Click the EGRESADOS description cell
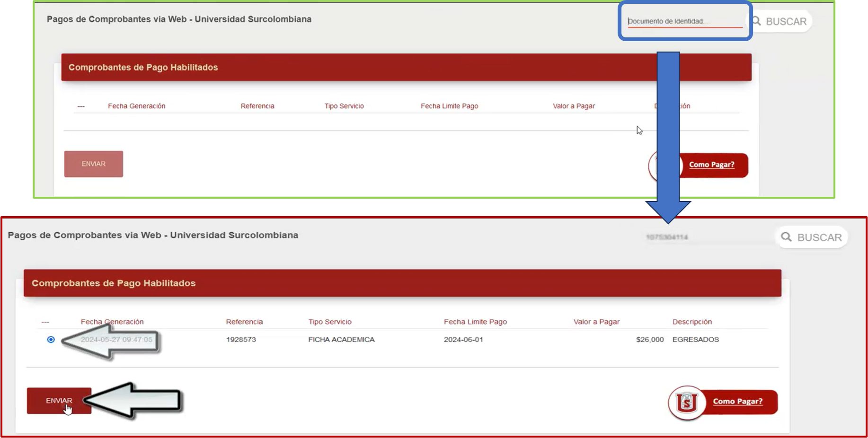Screen dimensions: 868x438 click(x=696, y=340)
